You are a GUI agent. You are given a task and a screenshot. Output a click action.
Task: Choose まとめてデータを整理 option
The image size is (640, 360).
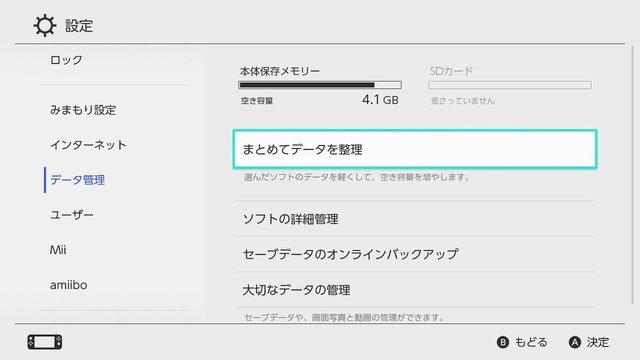[x=415, y=149]
